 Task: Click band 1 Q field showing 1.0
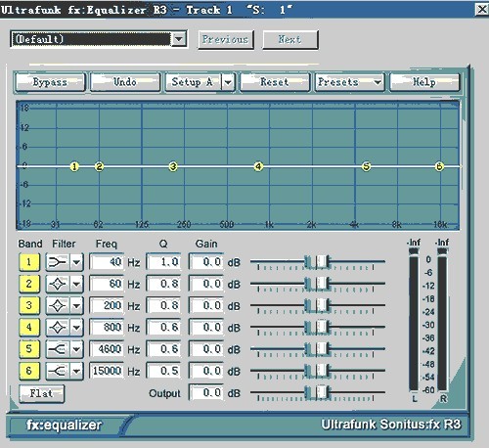click(163, 262)
